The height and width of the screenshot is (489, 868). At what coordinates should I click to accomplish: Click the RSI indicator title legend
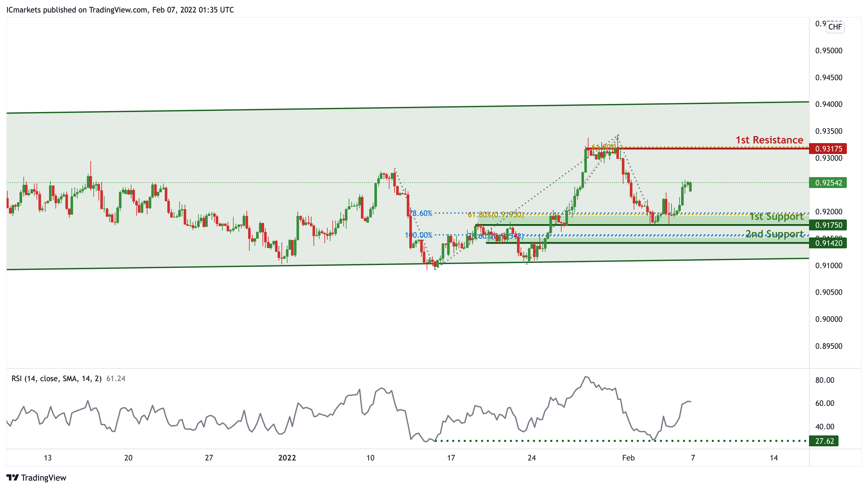(x=56, y=379)
